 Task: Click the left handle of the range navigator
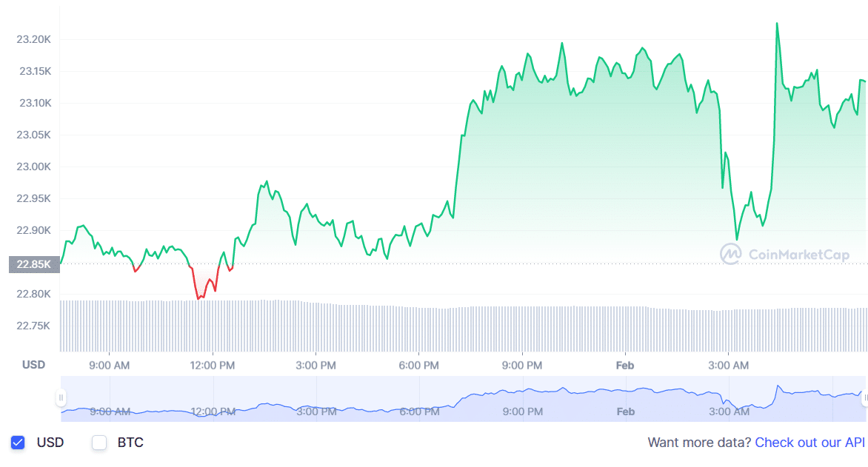point(61,398)
